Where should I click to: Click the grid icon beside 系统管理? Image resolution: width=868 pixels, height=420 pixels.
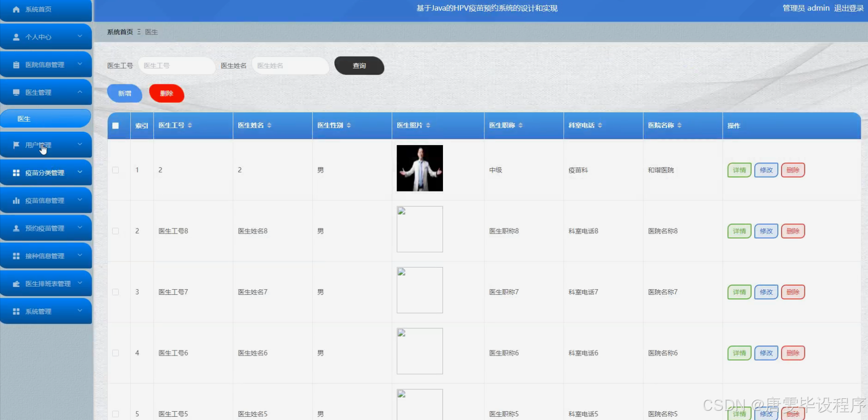click(16, 311)
